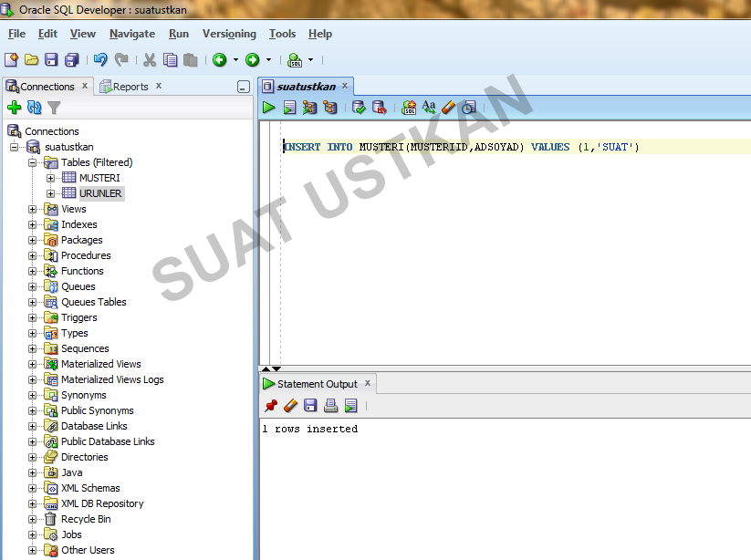
Task: Click the green Back navigation arrow
Action: pos(220,60)
